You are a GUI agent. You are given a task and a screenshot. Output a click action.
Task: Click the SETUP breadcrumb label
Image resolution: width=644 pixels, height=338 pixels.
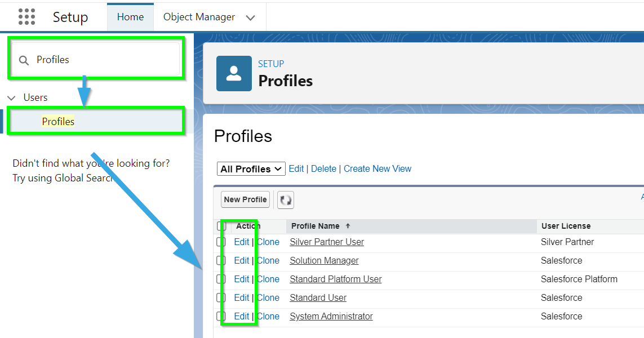click(270, 64)
